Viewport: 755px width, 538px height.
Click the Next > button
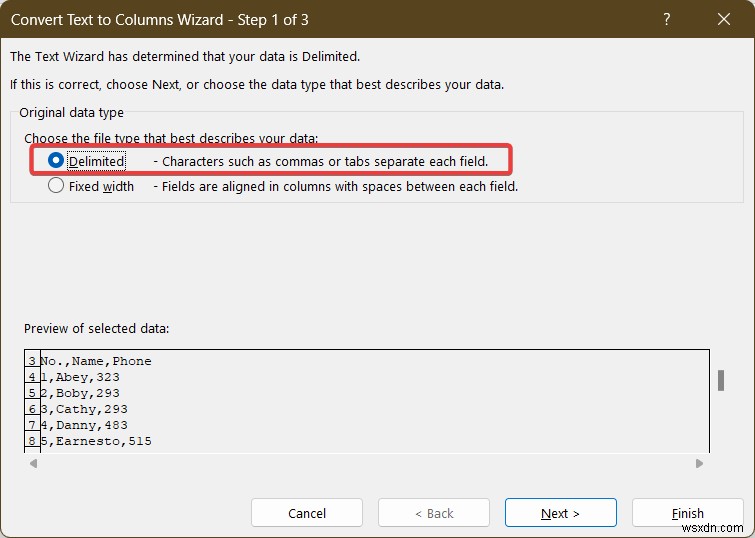pyautogui.click(x=560, y=513)
